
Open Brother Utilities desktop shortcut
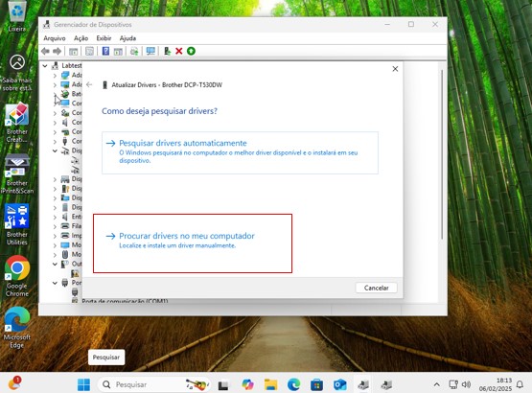coord(17,225)
